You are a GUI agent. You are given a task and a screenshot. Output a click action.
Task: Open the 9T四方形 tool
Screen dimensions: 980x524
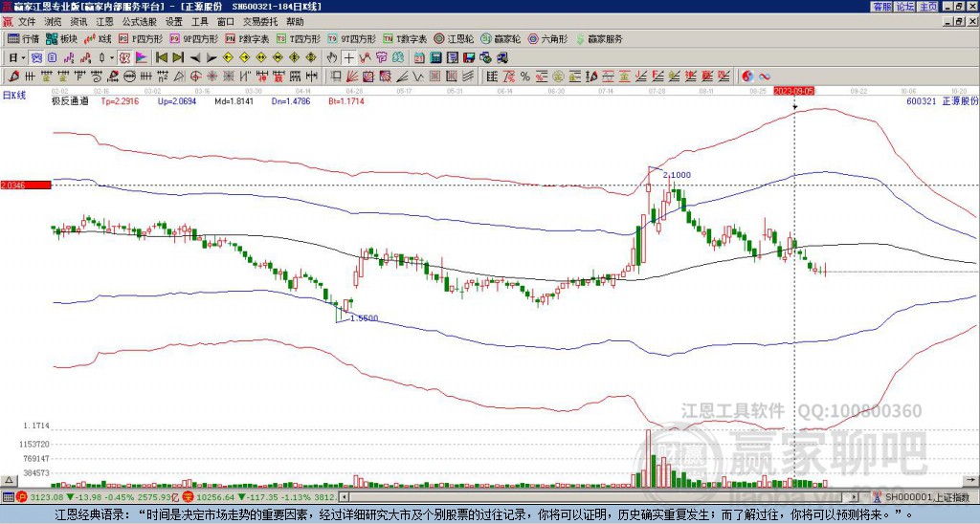click(x=352, y=38)
